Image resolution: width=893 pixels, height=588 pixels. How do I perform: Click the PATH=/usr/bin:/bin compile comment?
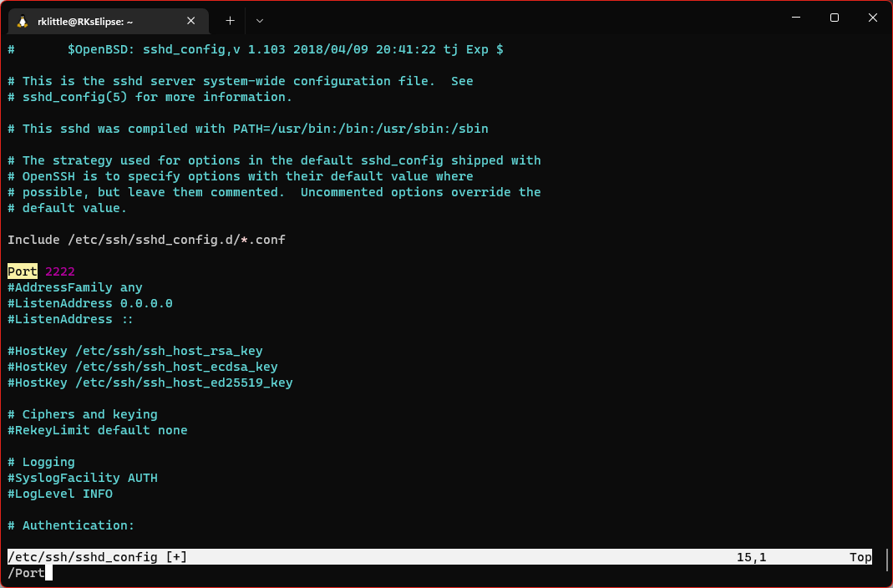248,129
